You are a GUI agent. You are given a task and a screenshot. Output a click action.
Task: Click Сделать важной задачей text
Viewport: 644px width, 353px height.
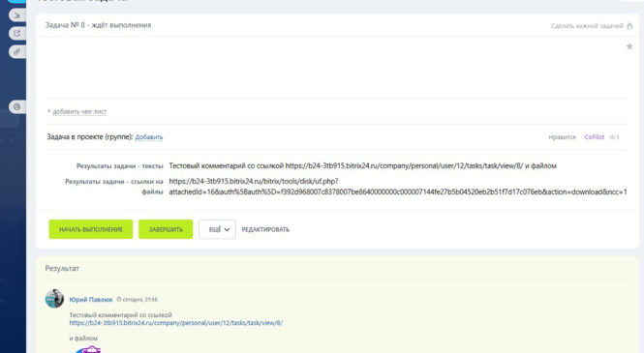(x=587, y=26)
